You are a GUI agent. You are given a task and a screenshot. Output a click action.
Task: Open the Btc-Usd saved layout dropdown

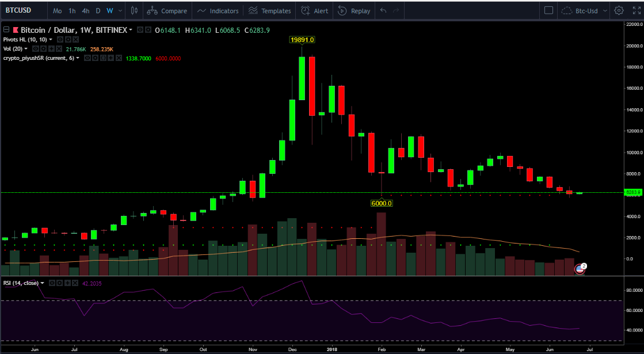point(604,11)
